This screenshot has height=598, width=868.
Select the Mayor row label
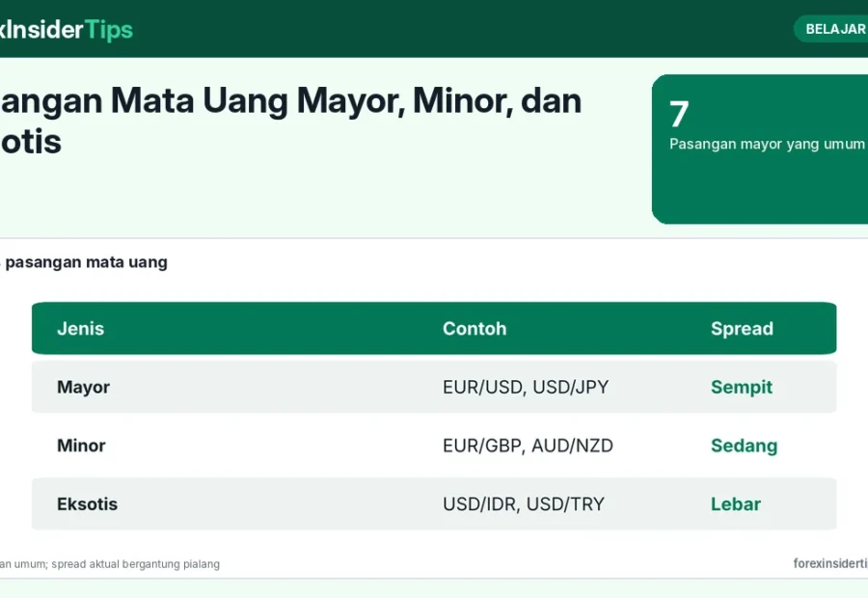83,387
